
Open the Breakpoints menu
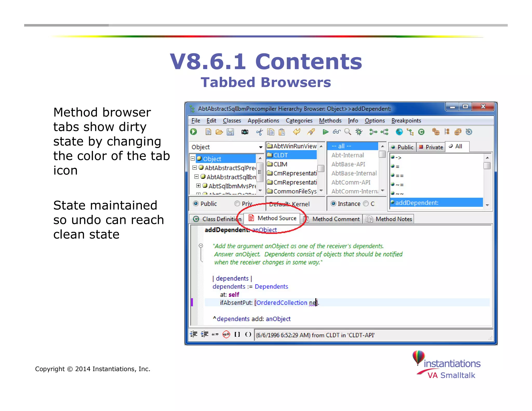coord(406,121)
